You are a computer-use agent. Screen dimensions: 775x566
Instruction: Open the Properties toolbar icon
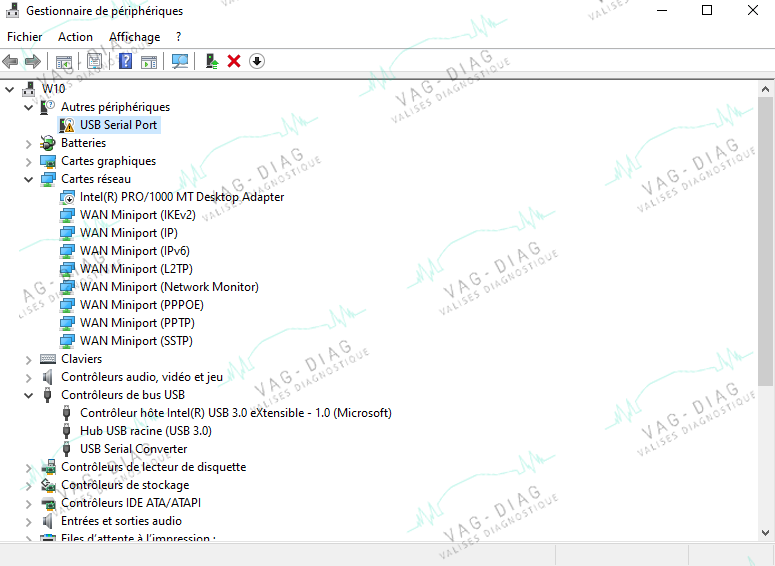pyautogui.click(x=94, y=61)
